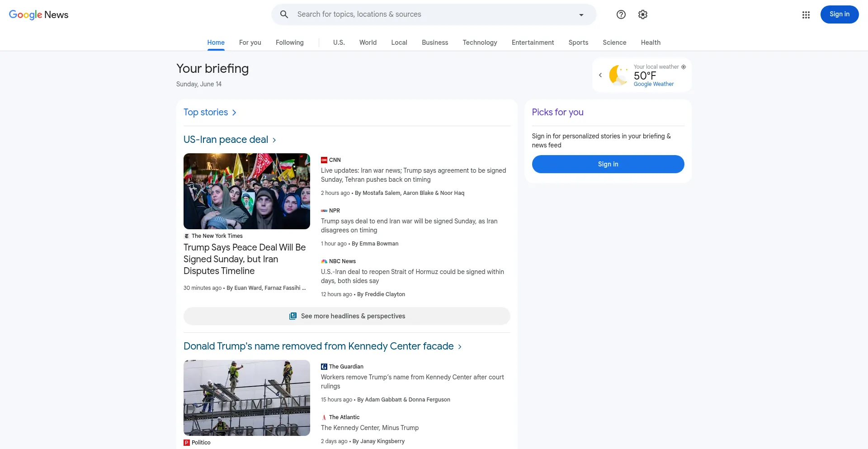Open the search options dropdown arrow
Viewport: 868px width, 449px height.
[581, 15]
